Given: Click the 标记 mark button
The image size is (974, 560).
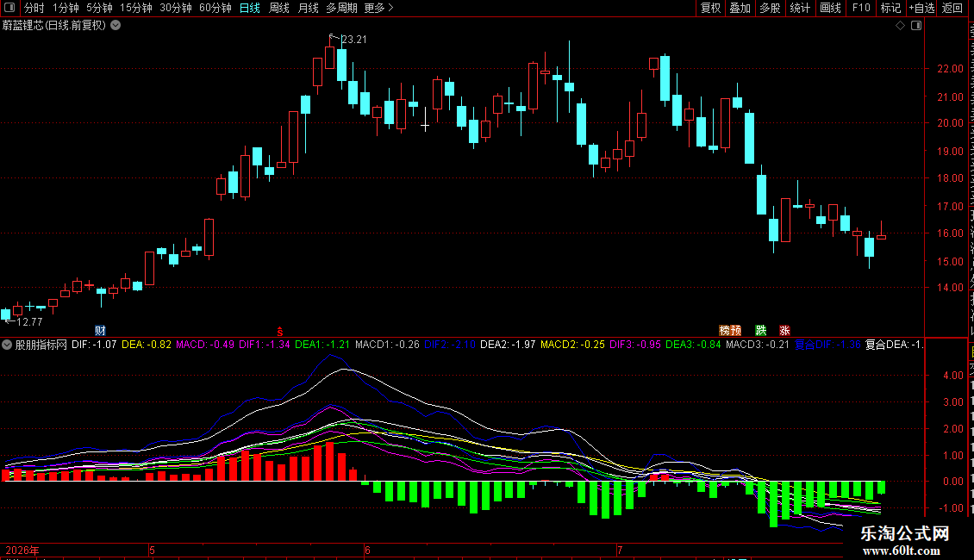Looking at the screenshot, I should point(890,8).
